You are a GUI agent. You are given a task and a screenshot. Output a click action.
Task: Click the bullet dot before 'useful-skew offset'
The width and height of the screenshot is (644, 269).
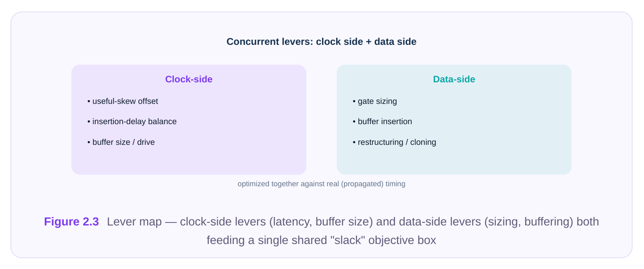89,101
